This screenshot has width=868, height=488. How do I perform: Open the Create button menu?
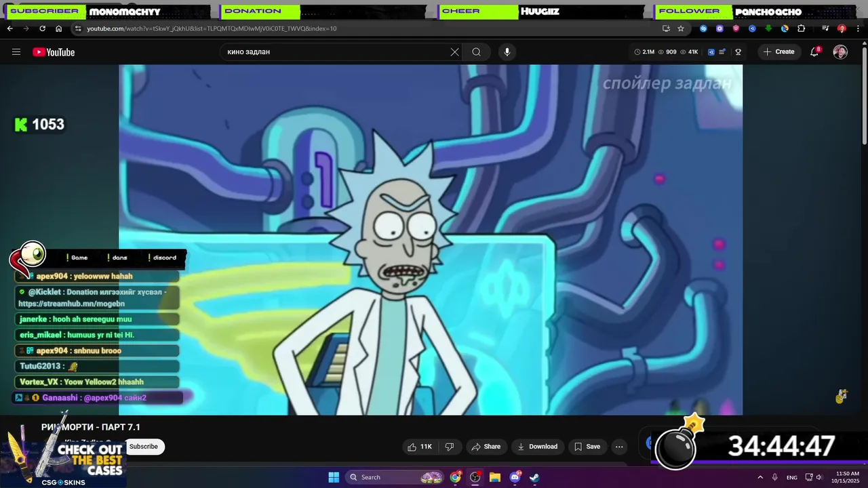[x=778, y=52]
